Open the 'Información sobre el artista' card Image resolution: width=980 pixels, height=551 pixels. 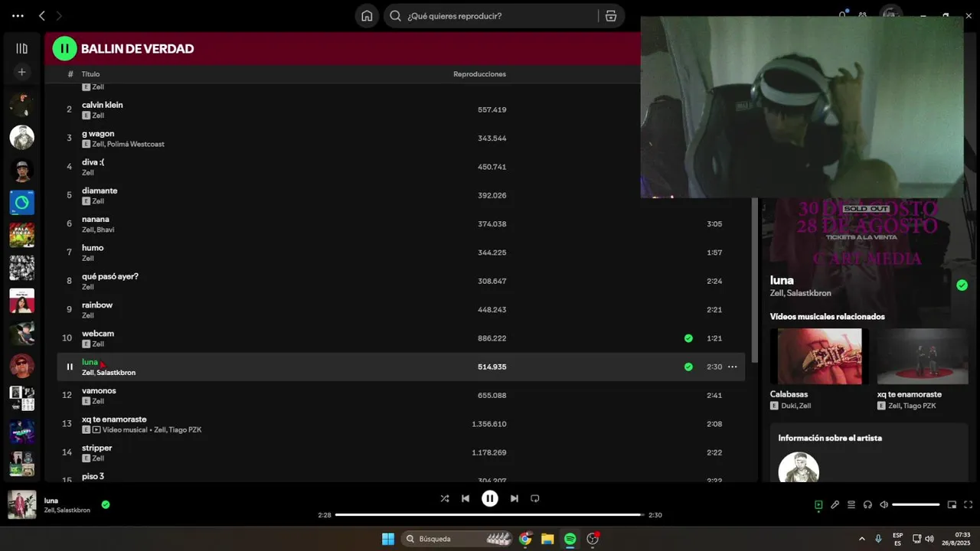pyautogui.click(x=869, y=453)
